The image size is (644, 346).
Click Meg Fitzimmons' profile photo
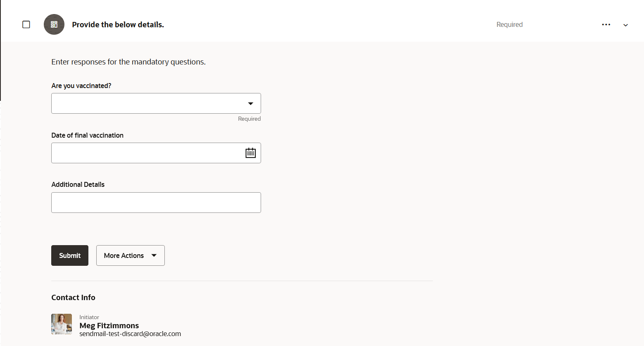click(x=62, y=324)
